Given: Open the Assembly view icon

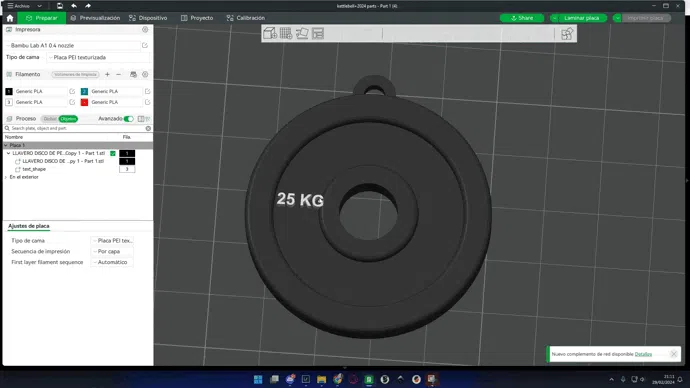Looking at the screenshot, I should click(567, 33).
